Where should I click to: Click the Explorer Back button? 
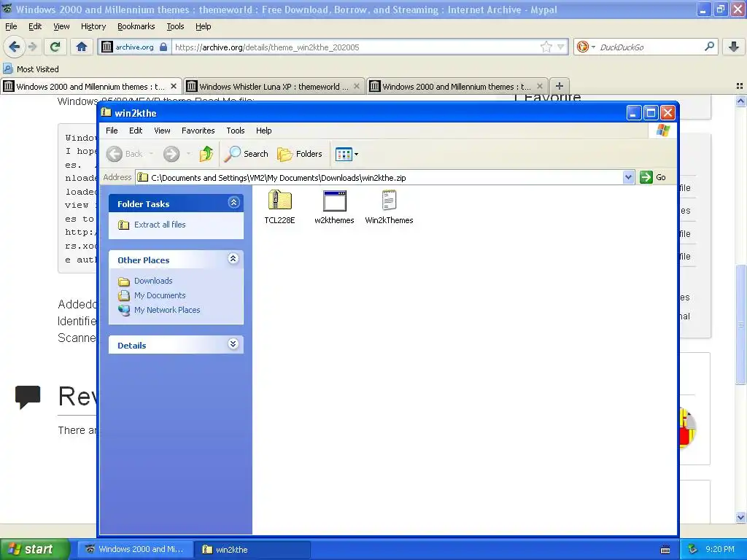(124, 153)
